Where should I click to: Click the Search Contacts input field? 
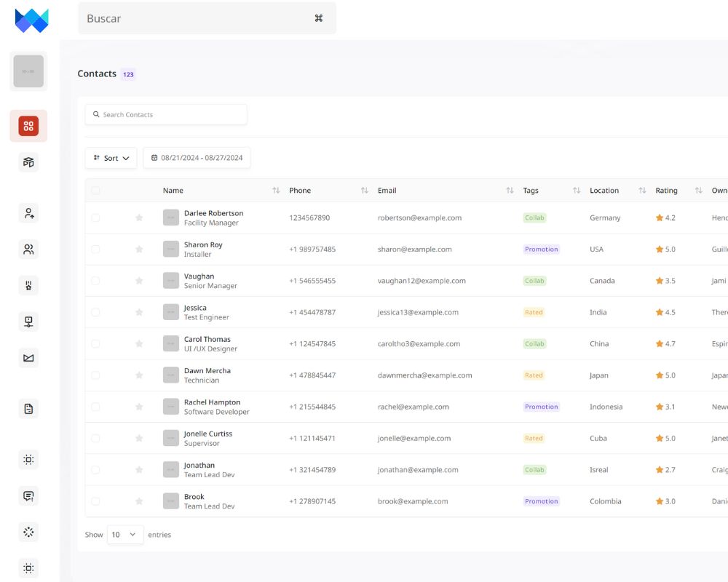click(x=166, y=114)
